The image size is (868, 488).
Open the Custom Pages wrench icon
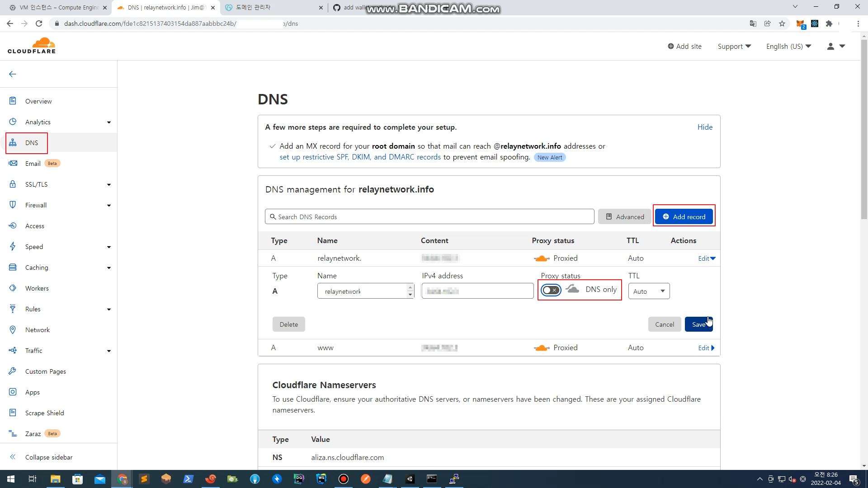click(13, 371)
